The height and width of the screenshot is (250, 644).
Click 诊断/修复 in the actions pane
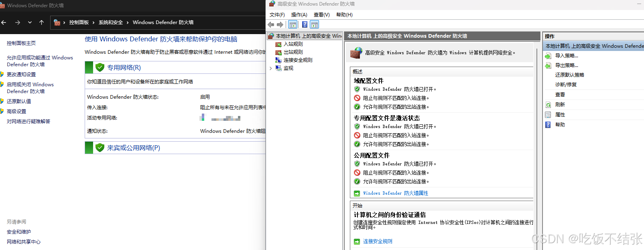pos(566,85)
